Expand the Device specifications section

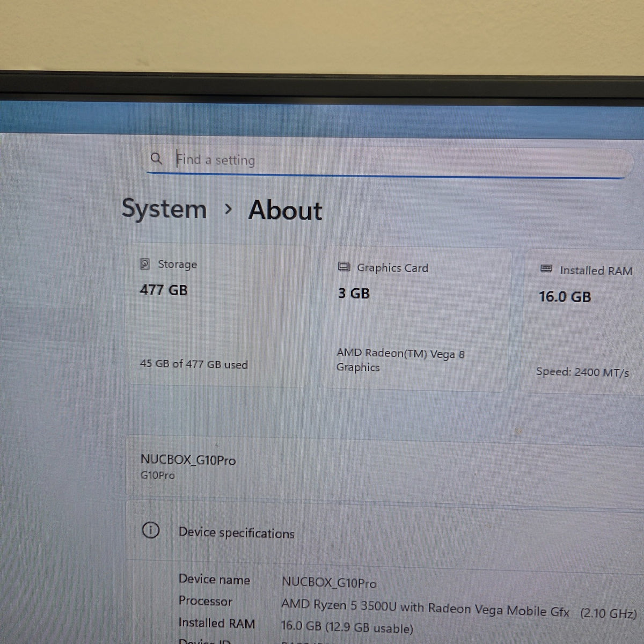pos(385,532)
